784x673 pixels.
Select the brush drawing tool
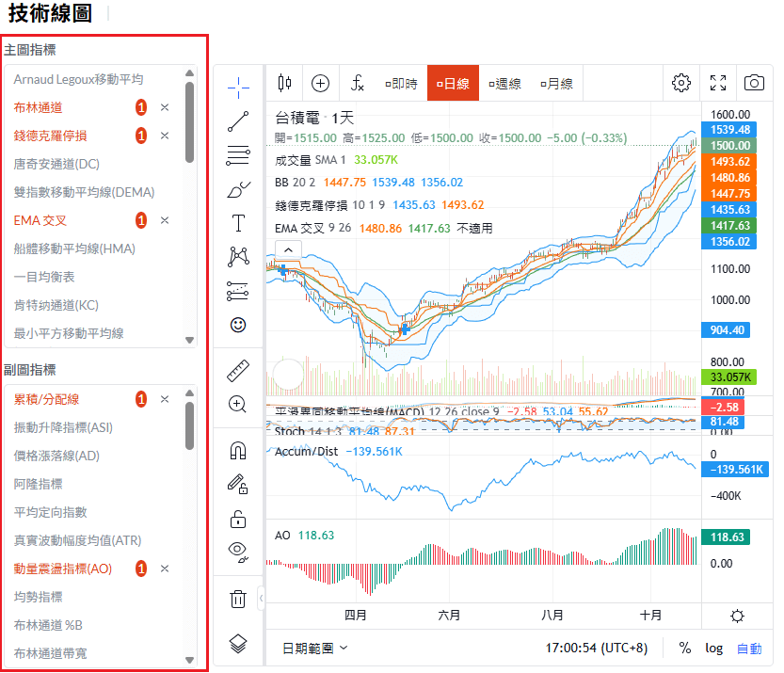(238, 189)
